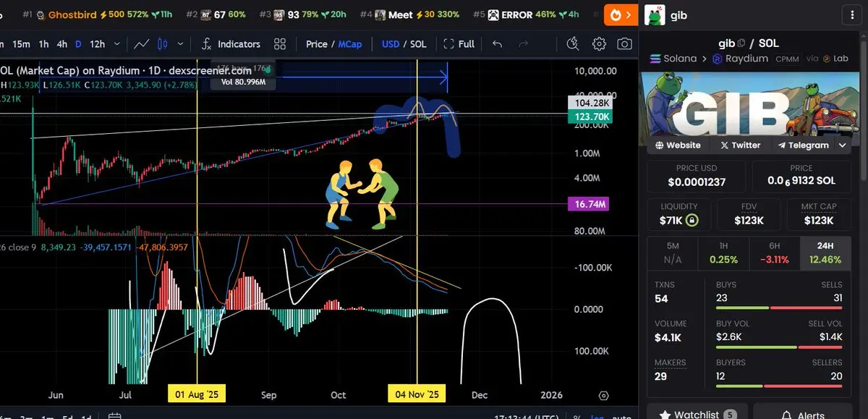
Task: Switch to line chart style icon
Action: tap(142, 44)
